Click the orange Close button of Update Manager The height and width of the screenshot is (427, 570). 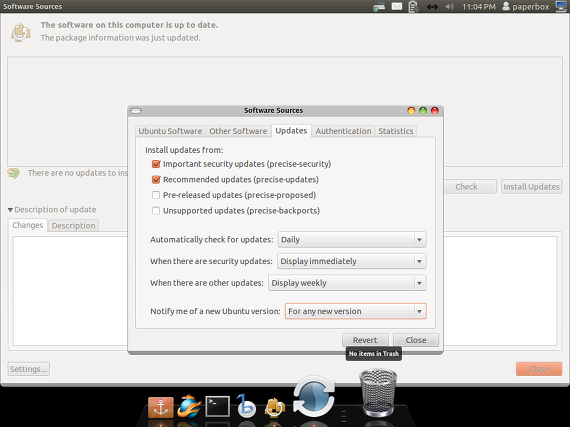click(539, 369)
